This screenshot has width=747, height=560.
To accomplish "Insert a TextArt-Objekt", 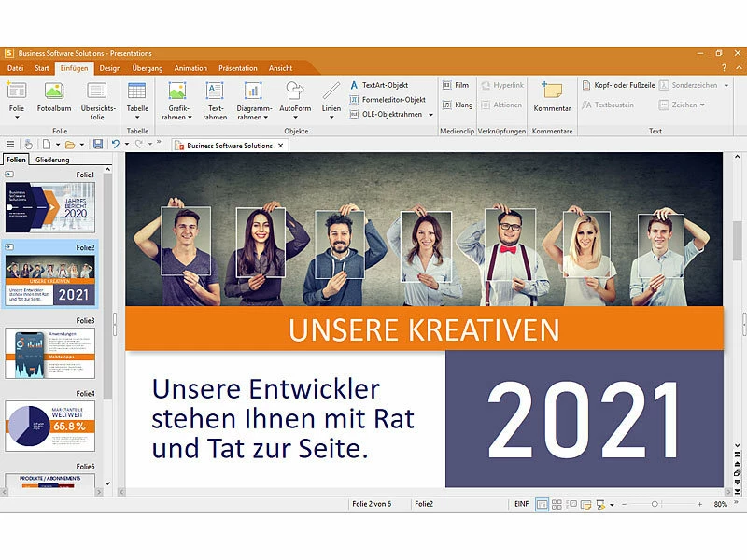I will [x=385, y=85].
